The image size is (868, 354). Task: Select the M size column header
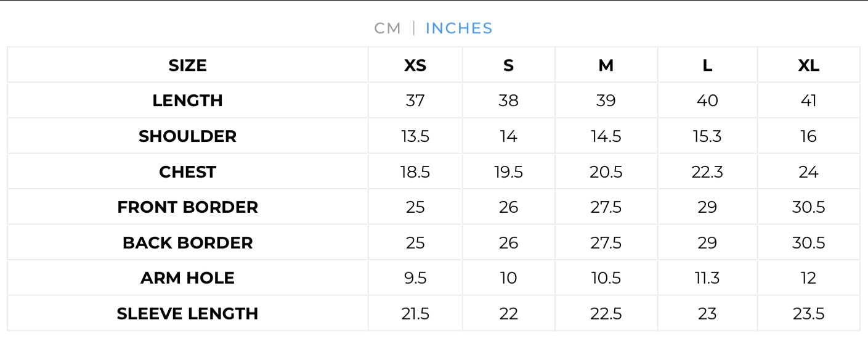coord(606,65)
